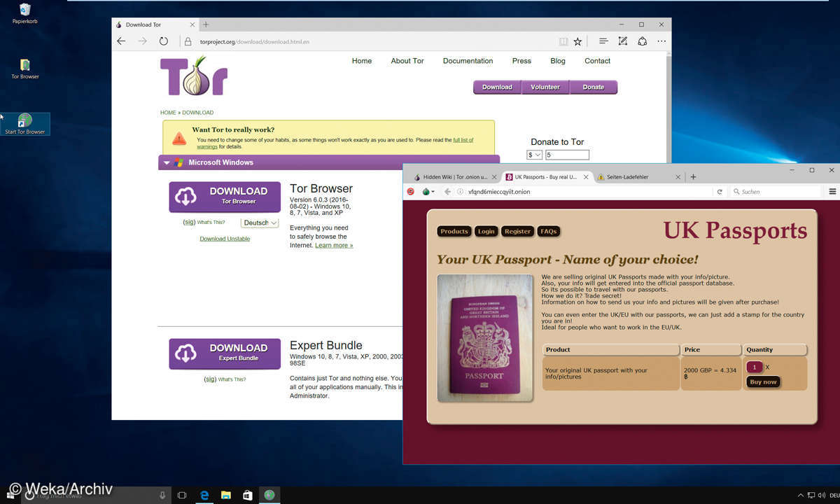
Task: Open the Deutsch language dropdown
Action: (260, 223)
